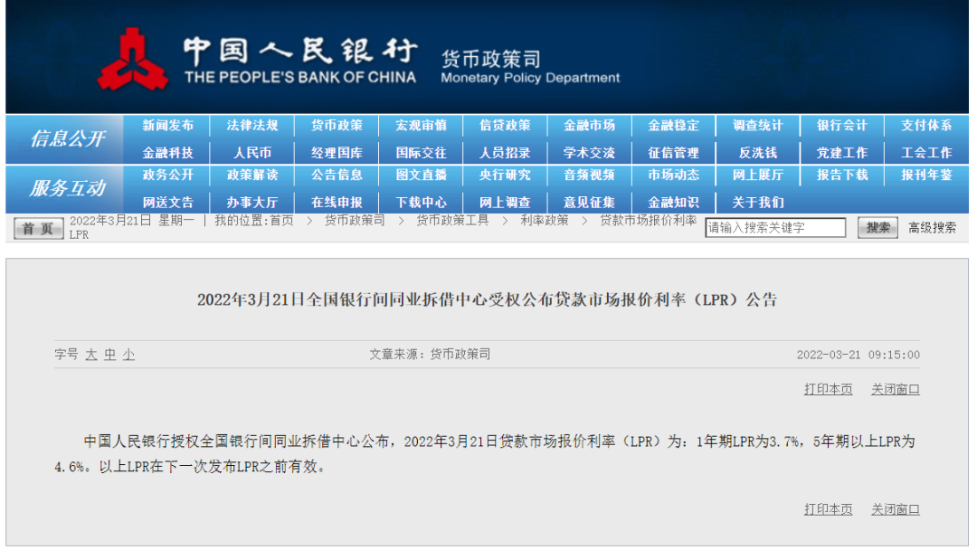
Task: Follow the 贷款市场报价利率 breadcrumb link
Action: (x=649, y=221)
